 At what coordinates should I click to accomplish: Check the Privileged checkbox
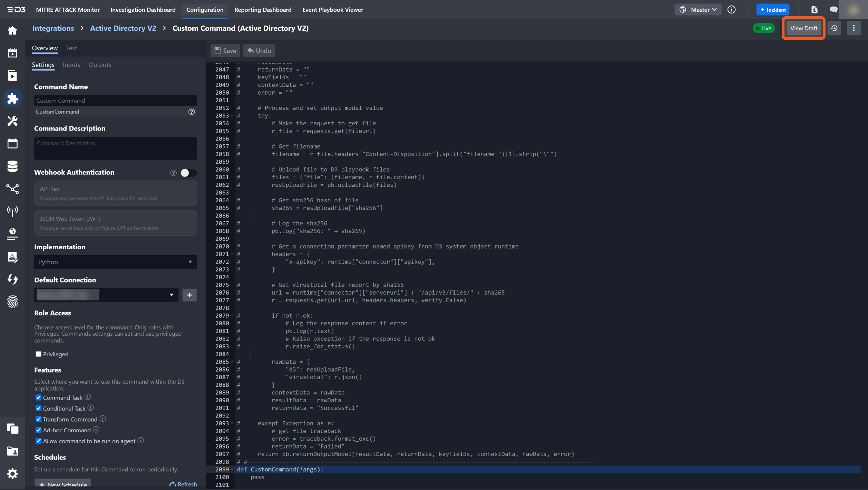click(38, 354)
